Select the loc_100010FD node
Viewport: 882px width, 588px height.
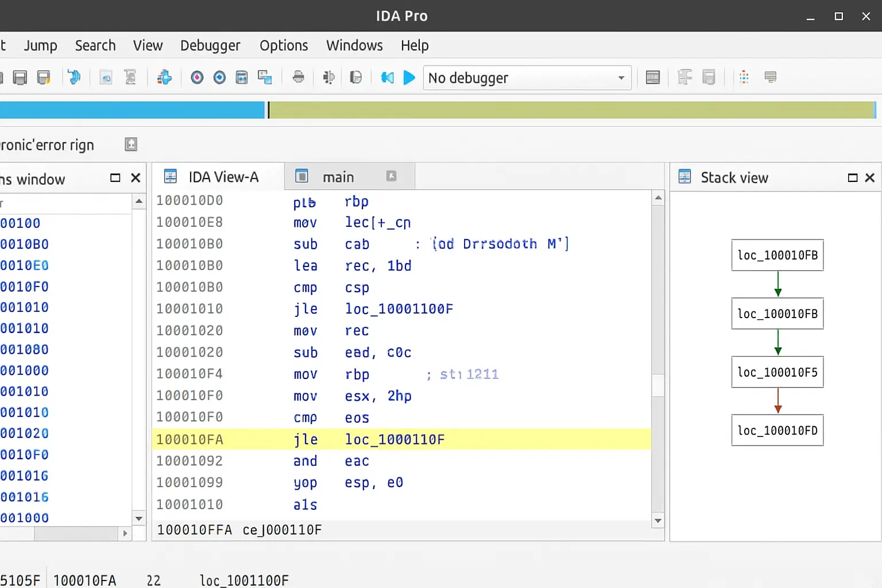tap(777, 430)
